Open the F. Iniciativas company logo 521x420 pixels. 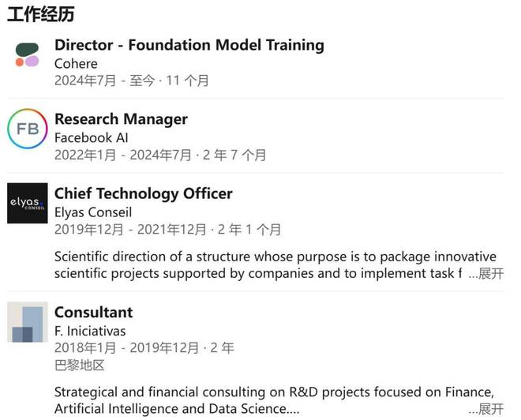point(28,322)
